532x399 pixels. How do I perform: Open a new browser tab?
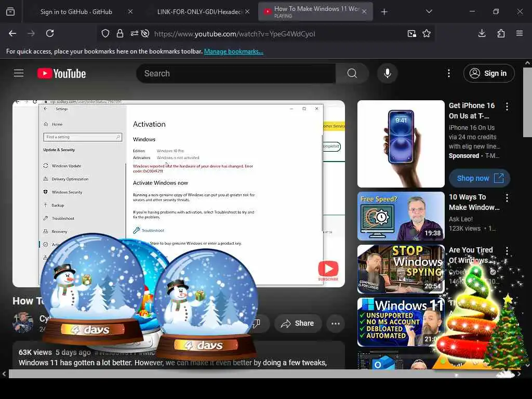(384, 12)
